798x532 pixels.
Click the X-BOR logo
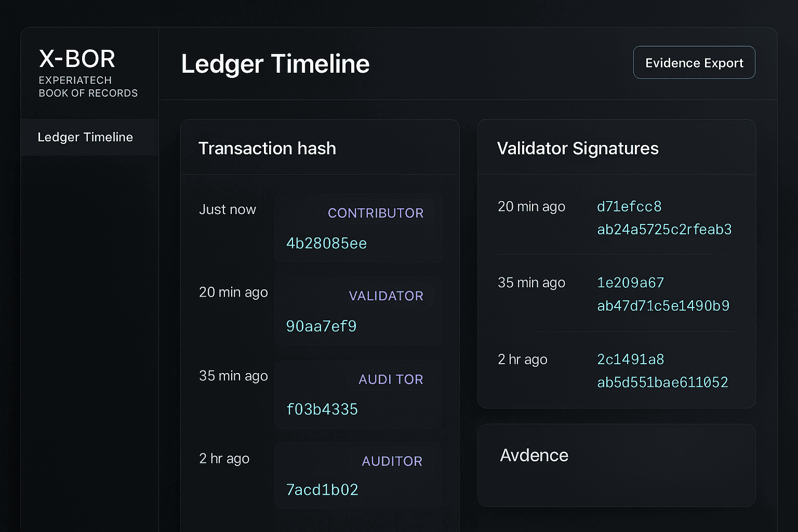point(76,58)
